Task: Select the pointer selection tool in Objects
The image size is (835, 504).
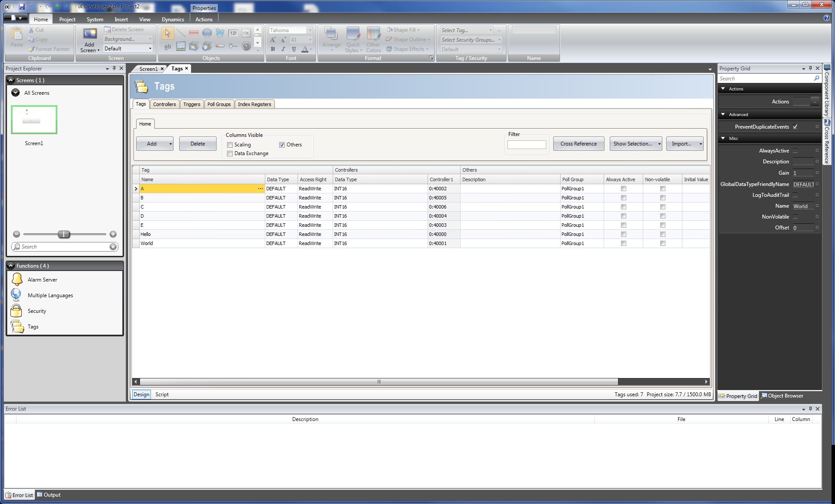Action: point(167,33)
